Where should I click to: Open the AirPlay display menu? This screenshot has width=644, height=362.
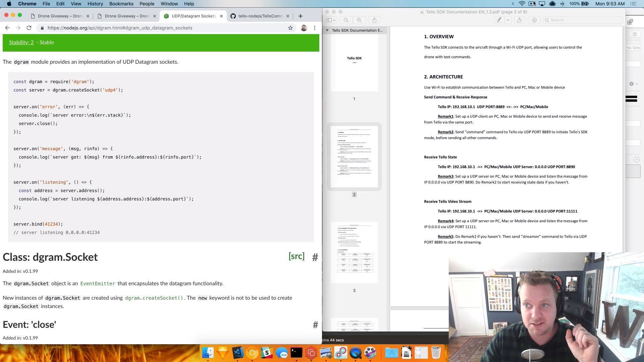[x=542, y=4]
